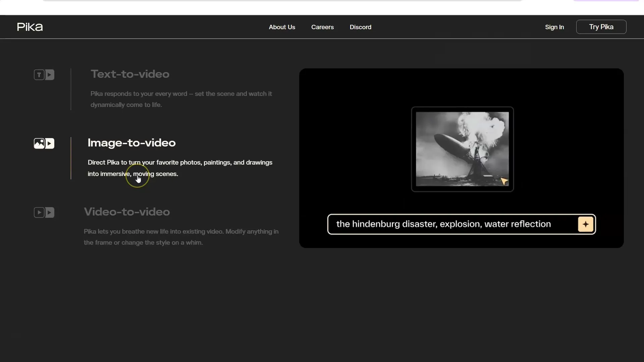Select the Image-to-video mode icon
Image resolution: width=644 pixels, height=362 pixels.
(44, 143)
